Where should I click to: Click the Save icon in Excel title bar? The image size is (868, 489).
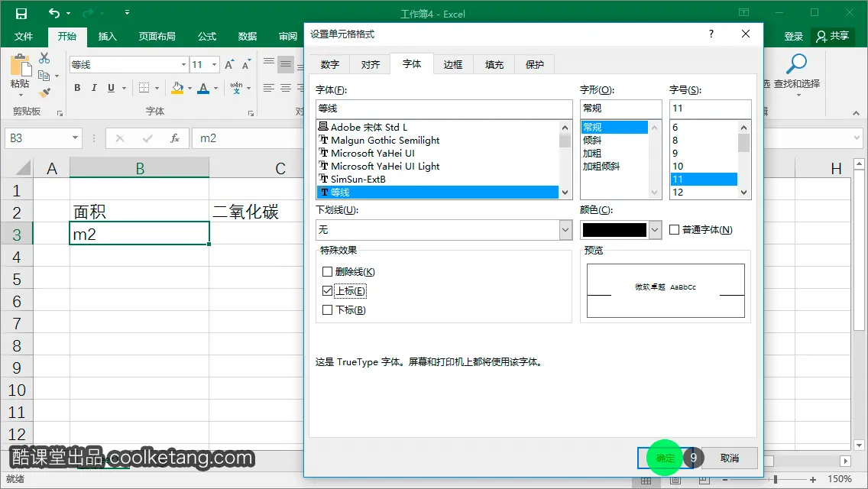point(21,13)
